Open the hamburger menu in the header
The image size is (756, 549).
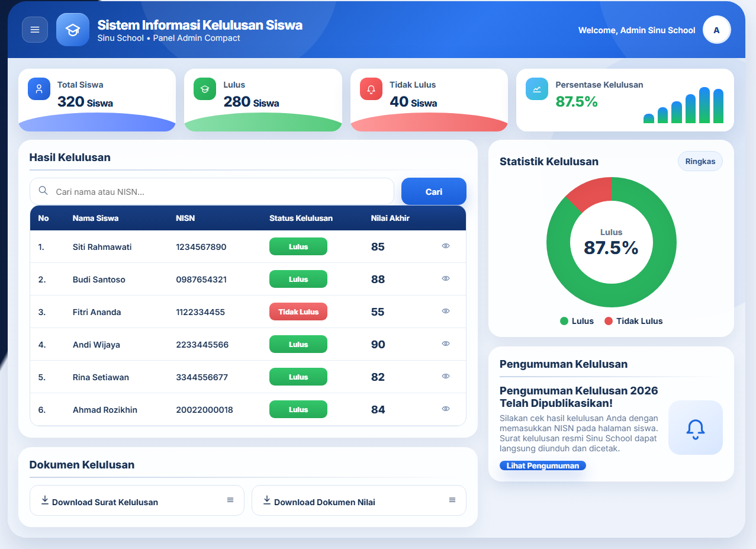[x=35, y=30]
